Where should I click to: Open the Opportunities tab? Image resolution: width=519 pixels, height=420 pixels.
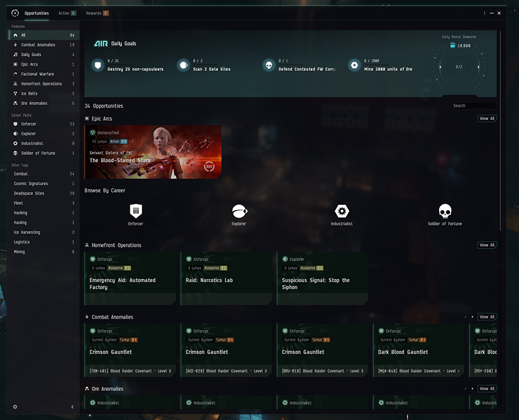tap(37, 13)
